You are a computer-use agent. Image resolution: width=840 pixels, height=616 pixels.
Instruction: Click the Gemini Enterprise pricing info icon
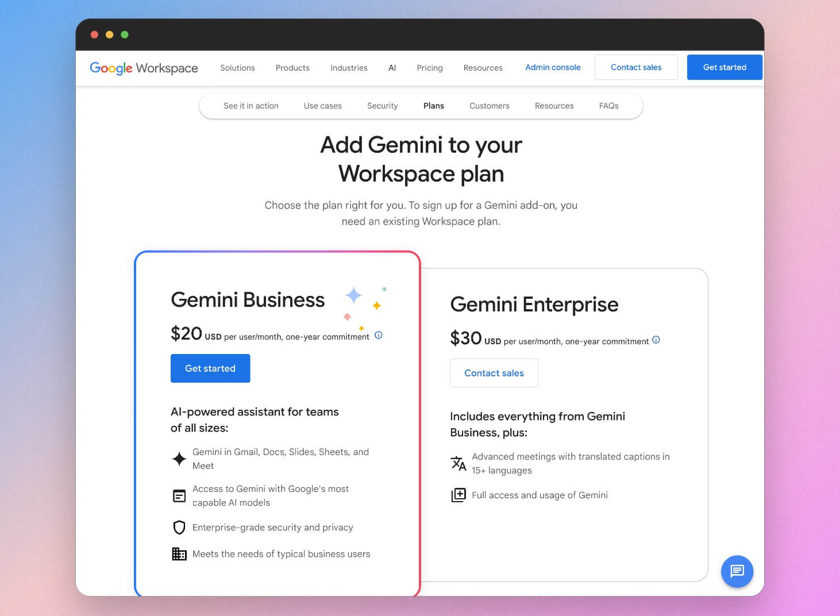(656, 340)
